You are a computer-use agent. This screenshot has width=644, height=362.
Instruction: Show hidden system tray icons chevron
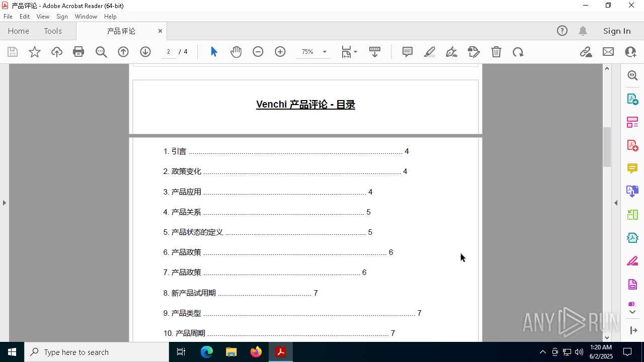[542, 352]
